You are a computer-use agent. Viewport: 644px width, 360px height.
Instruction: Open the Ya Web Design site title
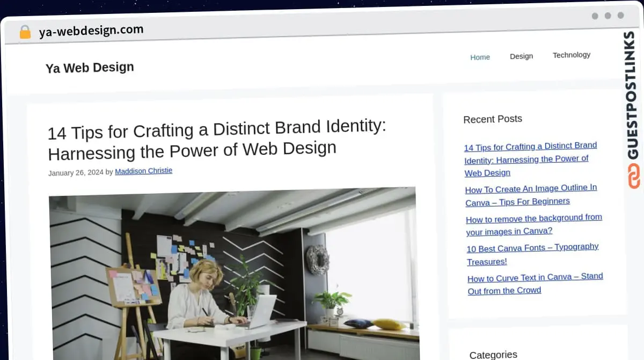pos(90,68)
